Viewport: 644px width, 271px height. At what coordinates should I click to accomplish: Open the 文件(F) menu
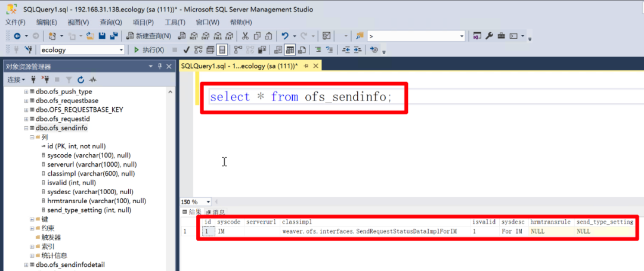pos(16,22)
